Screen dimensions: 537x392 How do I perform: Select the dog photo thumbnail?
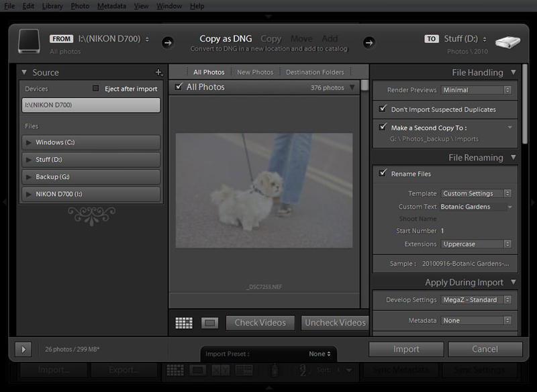[264, 190]
